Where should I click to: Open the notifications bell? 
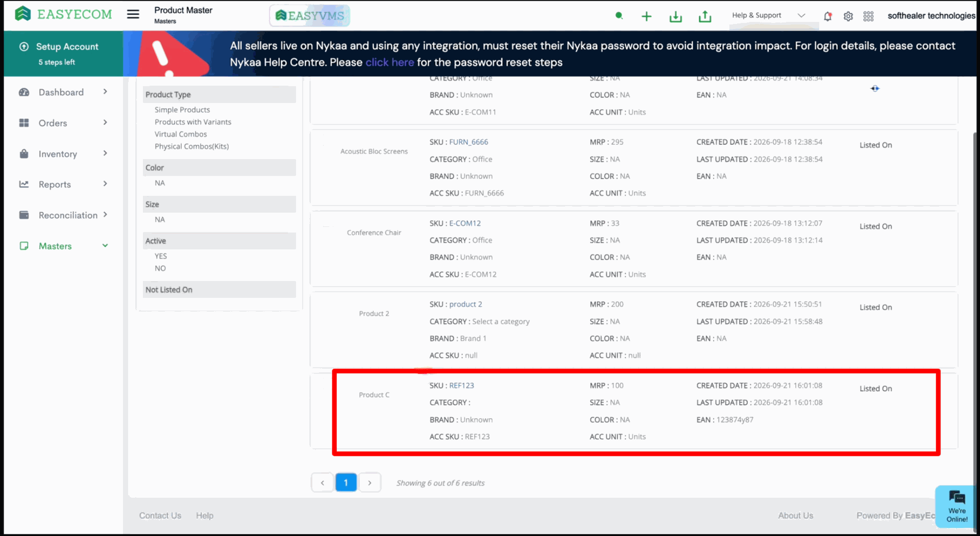tap(827, 16)
